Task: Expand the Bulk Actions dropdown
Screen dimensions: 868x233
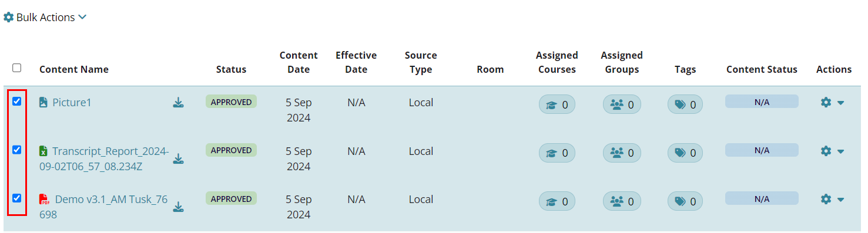Action: tap(45, 18)
